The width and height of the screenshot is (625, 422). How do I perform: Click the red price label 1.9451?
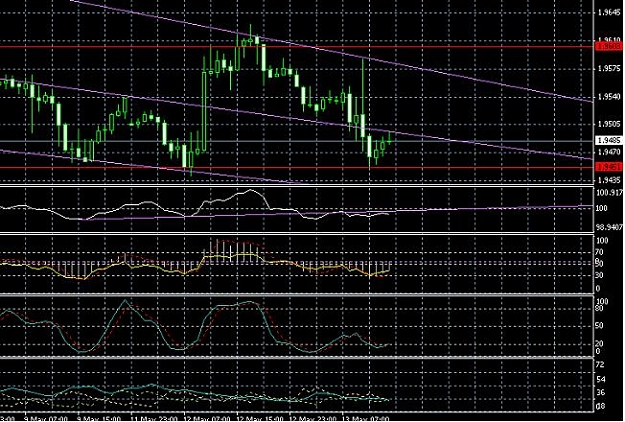(x=609, y=167)
